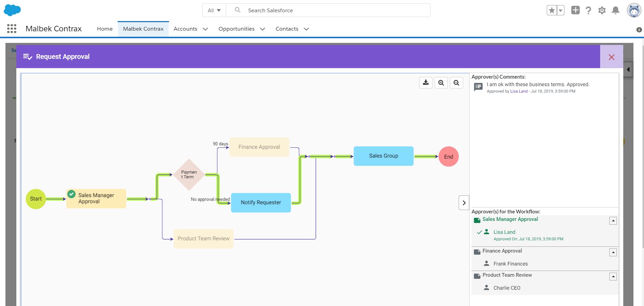Download the workflow diagram
This screenshot has height=306, width=644.
[x=426, y=83]
